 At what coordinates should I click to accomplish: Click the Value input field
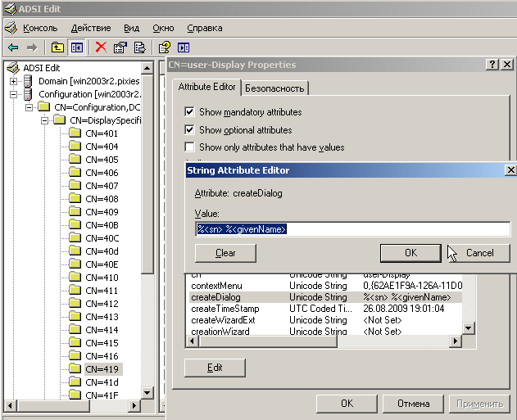click(x=352, y=229)
